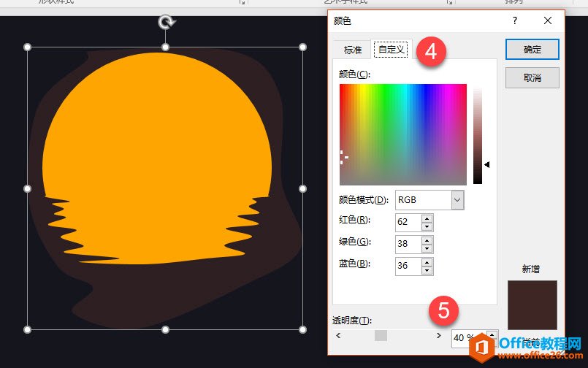Click the top-left resize handle of the shape
The image size is (588, 368).
click(28, 47)
